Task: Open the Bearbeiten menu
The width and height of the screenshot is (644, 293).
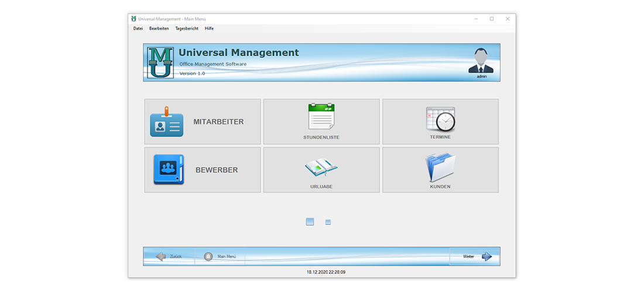Action: pyautogui.click(x=159, y=29)
